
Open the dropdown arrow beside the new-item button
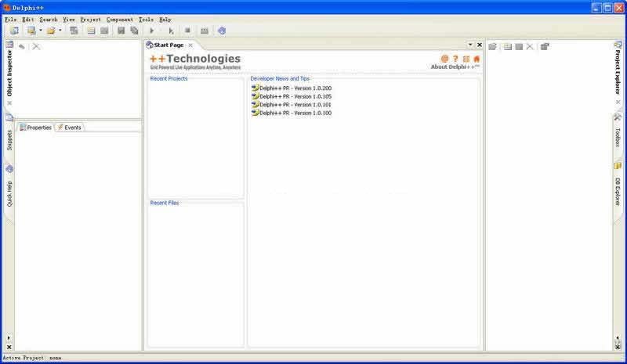(41, 31)
